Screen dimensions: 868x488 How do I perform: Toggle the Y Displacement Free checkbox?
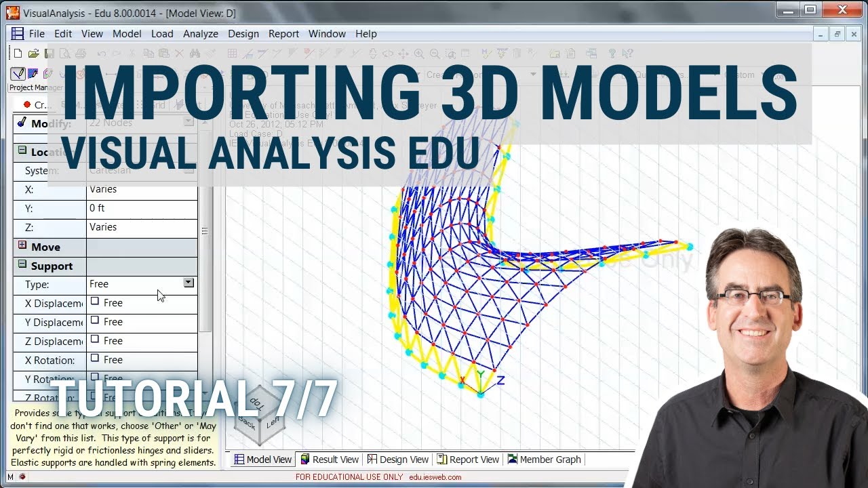tap(95, 320)
